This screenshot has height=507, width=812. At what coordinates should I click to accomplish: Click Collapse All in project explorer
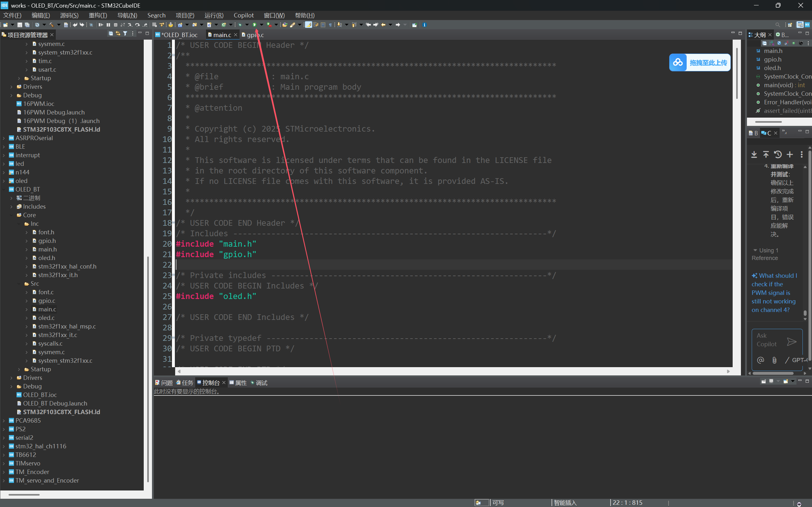tap(111, 34)
